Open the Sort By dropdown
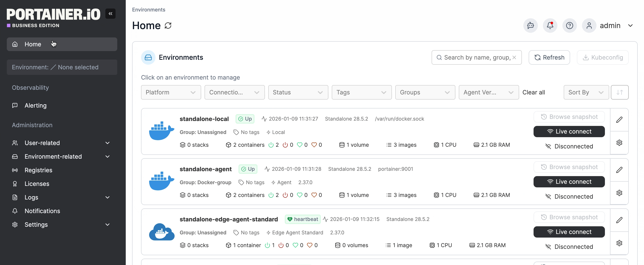The height and width of the screenshot is (265, 644). [x=586, y=92]
